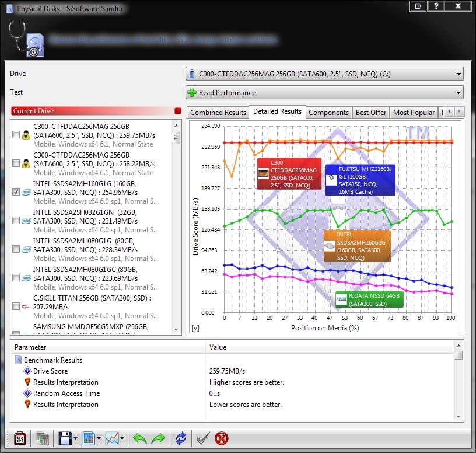Go forward with the green right arrow
This screenshot has height=453, width=476.
[158, 438]
